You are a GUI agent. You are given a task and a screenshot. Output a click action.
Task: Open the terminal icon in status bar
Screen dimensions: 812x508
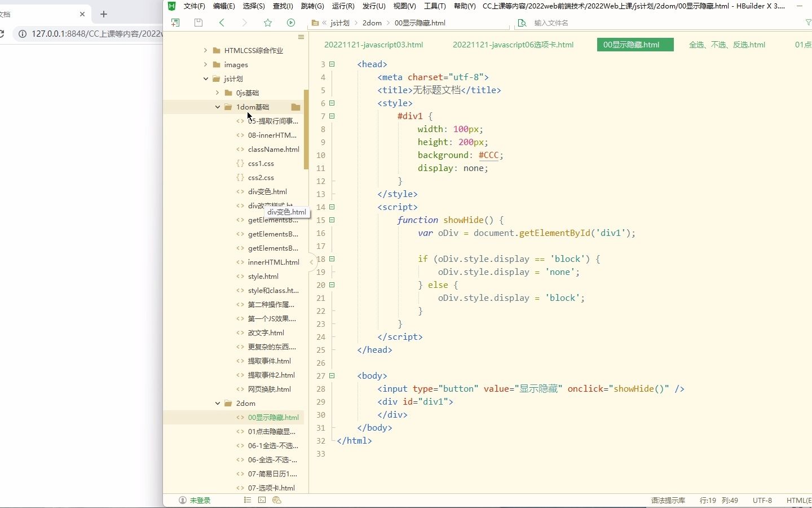[262, 500]
